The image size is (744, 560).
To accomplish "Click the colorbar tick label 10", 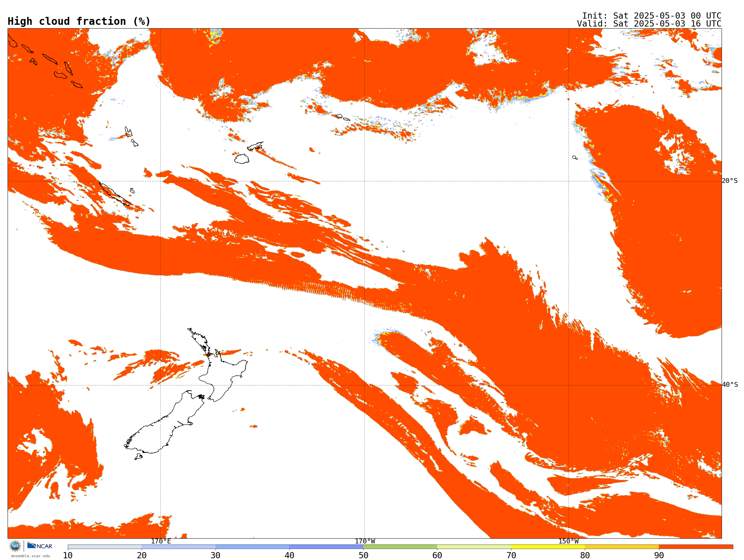I will coord(68,555).
